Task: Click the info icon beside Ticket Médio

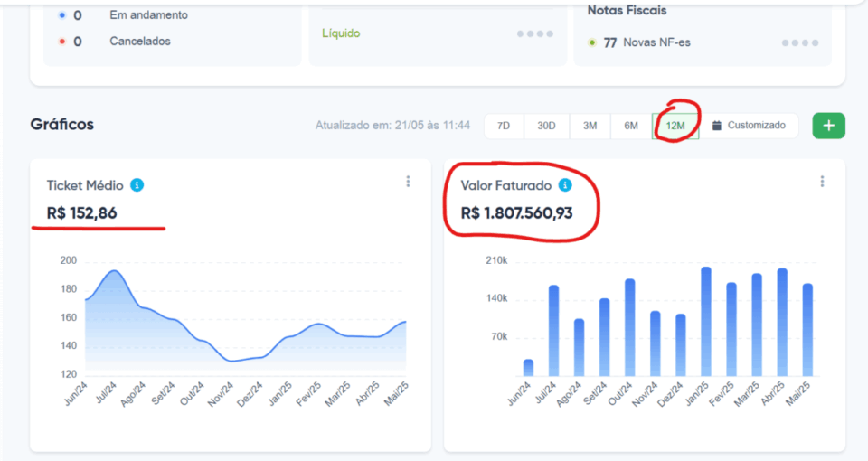Action: tap(137, 184)
